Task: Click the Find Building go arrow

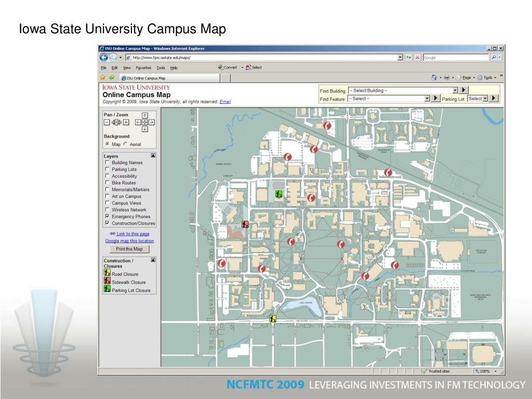Action: click(x=464, y=90)
